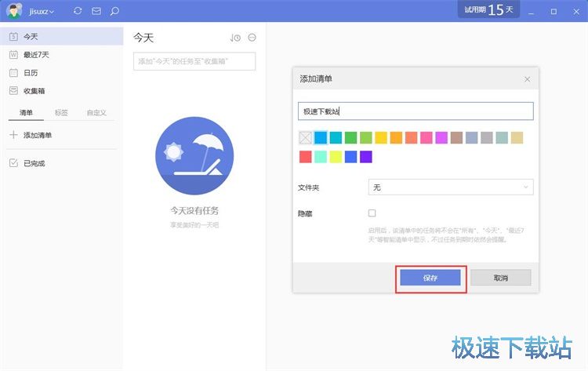The height and width of the screenshot is (371, 588).
Task: Select the pale teal-gray color swatch
Action: [502, 138]
